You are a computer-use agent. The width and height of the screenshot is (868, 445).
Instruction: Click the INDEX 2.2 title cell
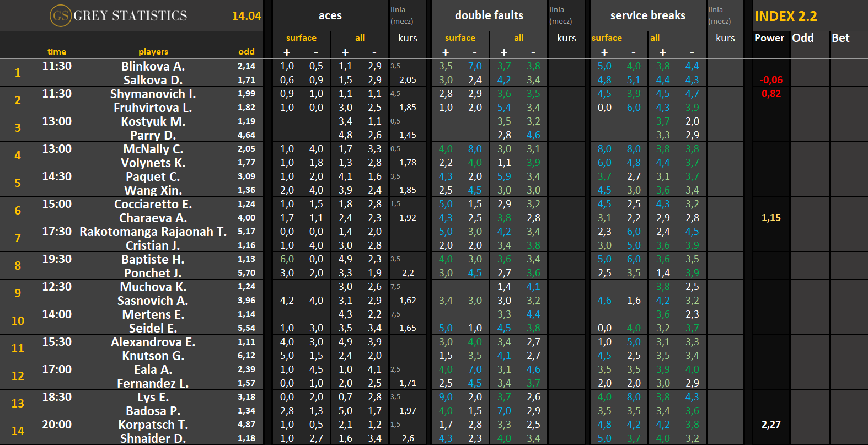pos(786,16)
